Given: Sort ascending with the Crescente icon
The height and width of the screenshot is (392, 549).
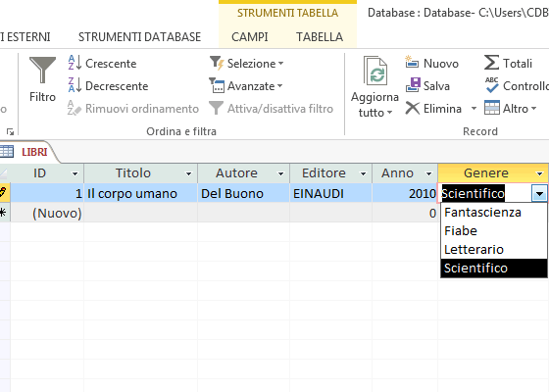Looking at the screenshot, I should point(75,63).
